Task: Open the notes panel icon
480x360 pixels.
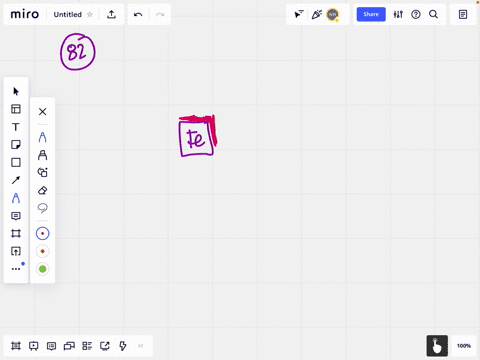Action: pyautogui.click(x=463, y=14)
